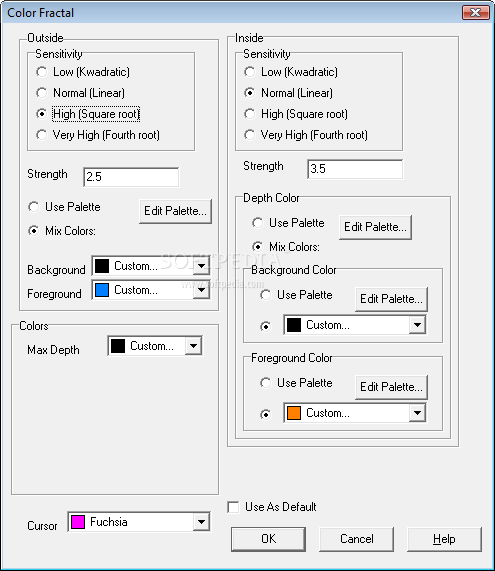Screen dimensions: 495x571
Task: Click Edit Palette button under Depth Color
Action: (375, 227)
